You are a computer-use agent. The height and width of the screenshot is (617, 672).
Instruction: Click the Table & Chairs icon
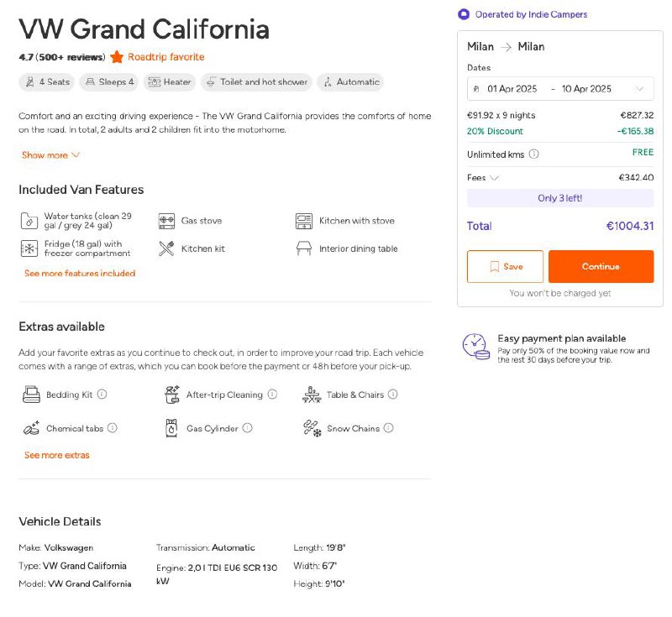[x=312, y=395]
